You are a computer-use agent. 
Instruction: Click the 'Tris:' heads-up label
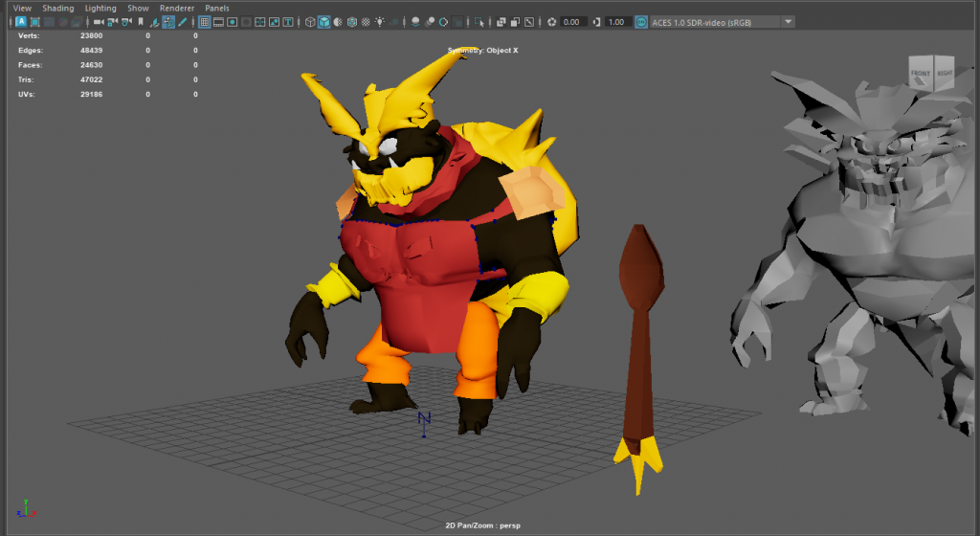26,79
